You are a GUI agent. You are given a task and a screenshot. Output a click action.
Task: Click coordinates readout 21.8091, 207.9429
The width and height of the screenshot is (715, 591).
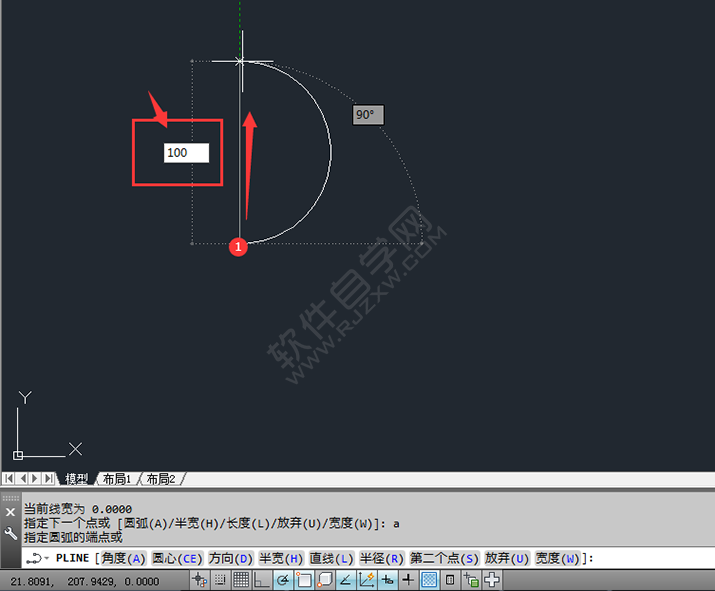pos(85,581)
